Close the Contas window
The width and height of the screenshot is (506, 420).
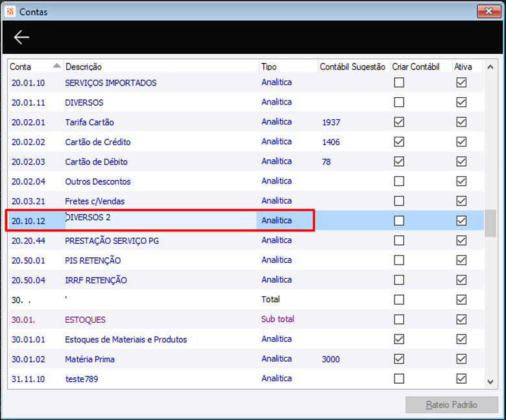[x=488, y=11]
